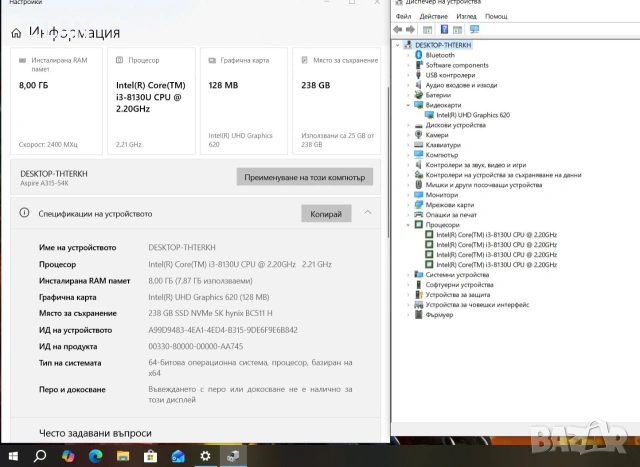640x467 pixels.
Task: Open the Действие menu
Action: tap(433, 16)
